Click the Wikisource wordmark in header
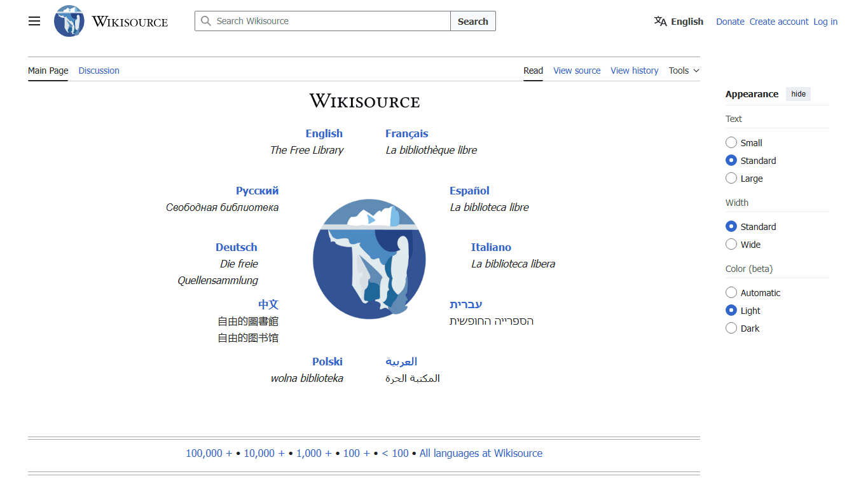Viewport: 868px width, 488px height. coord(130,22)
